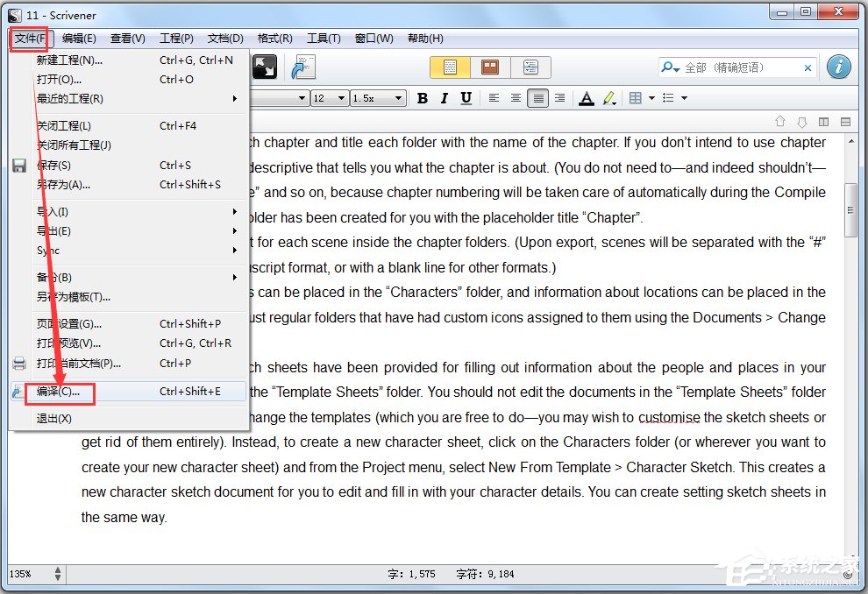Open 页面设置(G)... from the menu
The image size is (868, 594).
tap(128, 323)
